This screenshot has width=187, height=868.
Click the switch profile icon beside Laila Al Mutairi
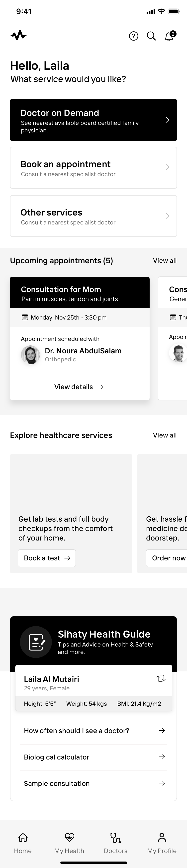pos(161,678)
